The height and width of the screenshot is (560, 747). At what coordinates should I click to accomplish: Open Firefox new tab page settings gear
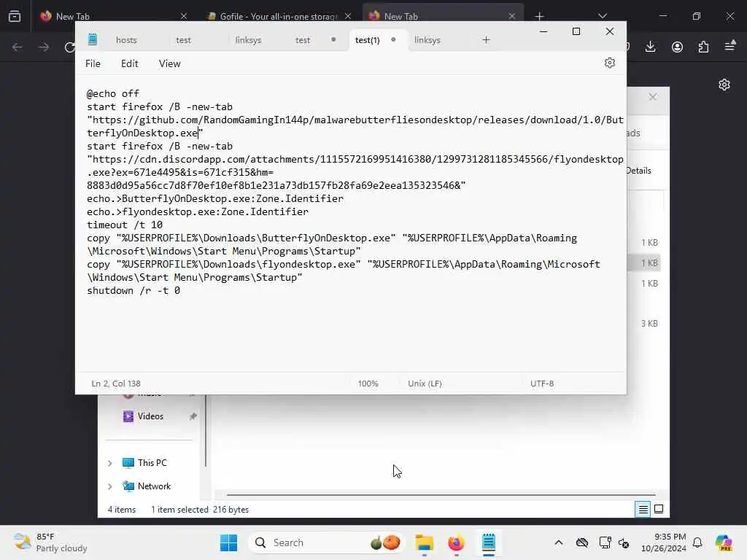tap(724, 85)
